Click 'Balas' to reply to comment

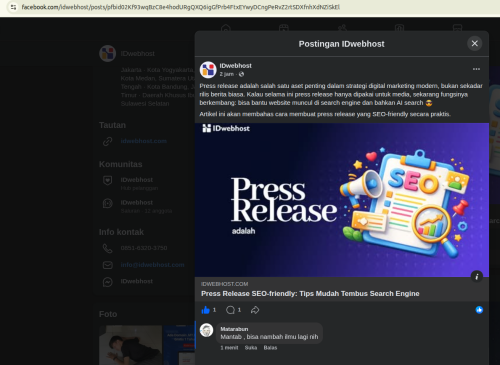pyautogui.click(x=270, y=348)
